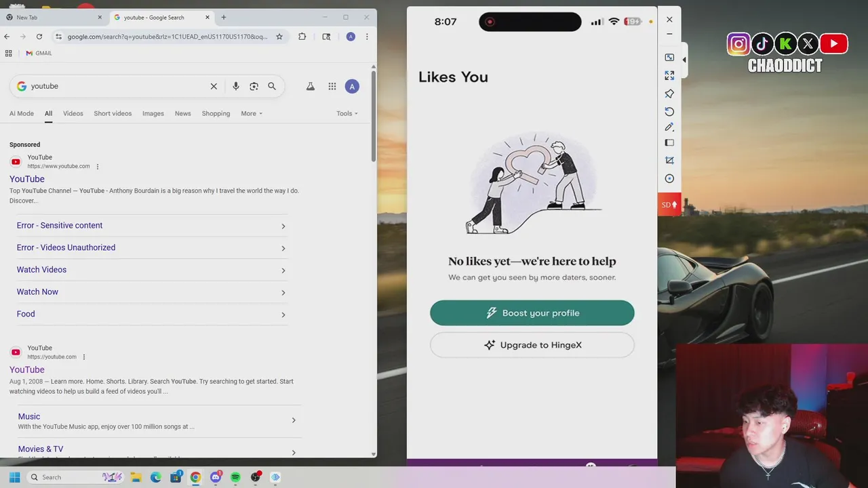Image resolution: width=868 pixels, height=488 pixels.
Task: Open Spotify from taskbar
Action: coord(235,477)
